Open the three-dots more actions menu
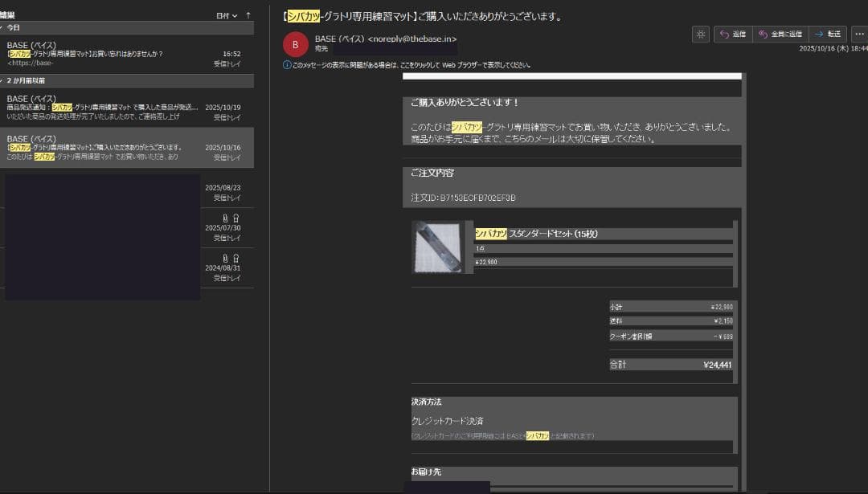The image size is (868, 494). click(x=859, y=35)
